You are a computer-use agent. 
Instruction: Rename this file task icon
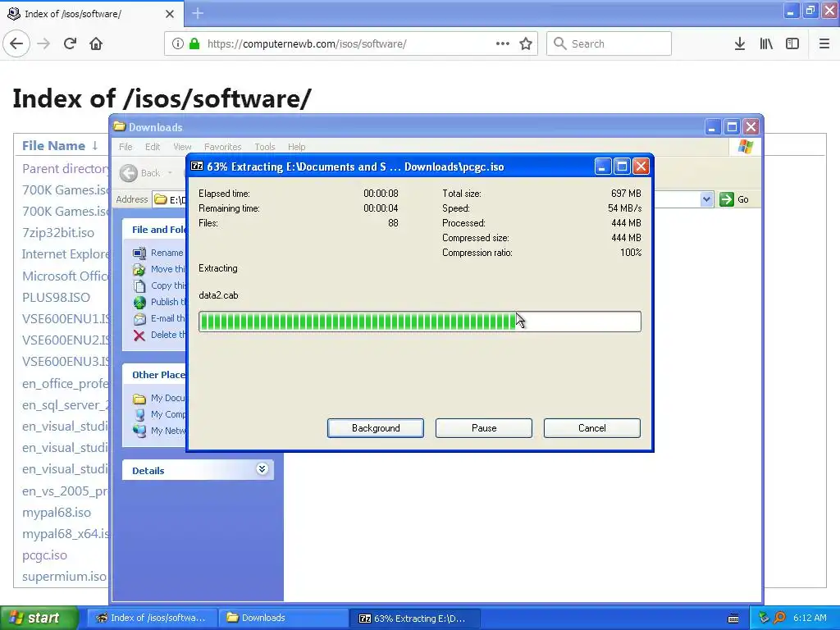pyautogui.click(x=139, y=253)
